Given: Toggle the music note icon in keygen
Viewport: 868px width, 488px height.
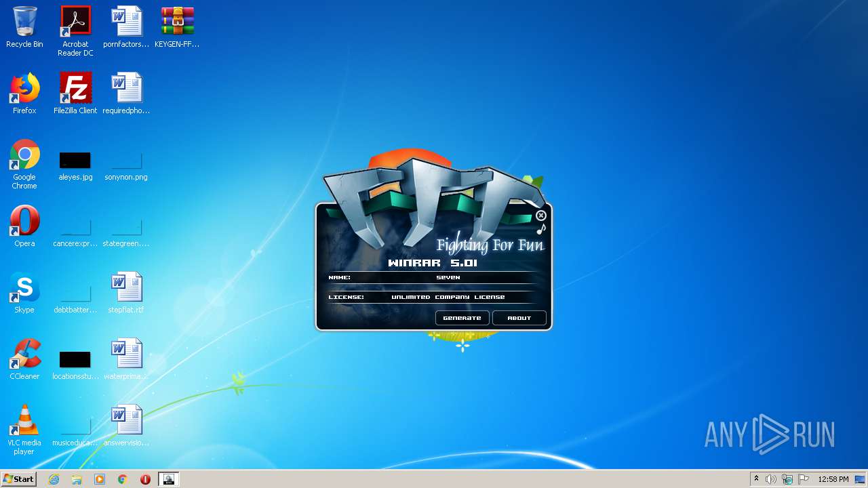Looking at the screenshot, I should [541, 229].
